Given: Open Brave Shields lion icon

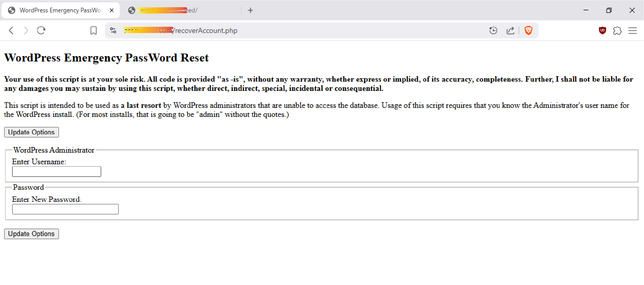Looking at the screenshot, I should (x=528, y=30).
